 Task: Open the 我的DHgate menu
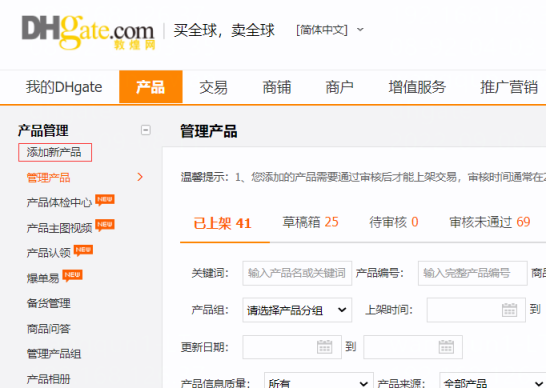(64, 87)
